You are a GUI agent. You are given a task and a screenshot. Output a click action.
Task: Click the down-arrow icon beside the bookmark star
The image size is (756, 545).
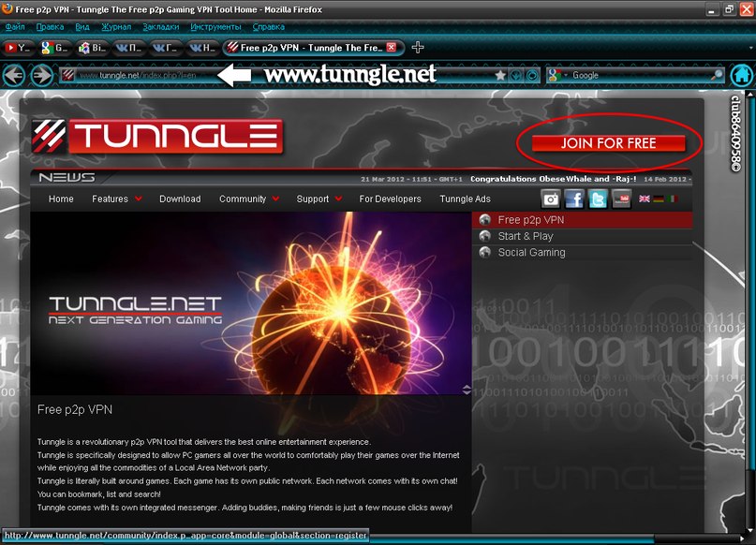coord(516,75)
